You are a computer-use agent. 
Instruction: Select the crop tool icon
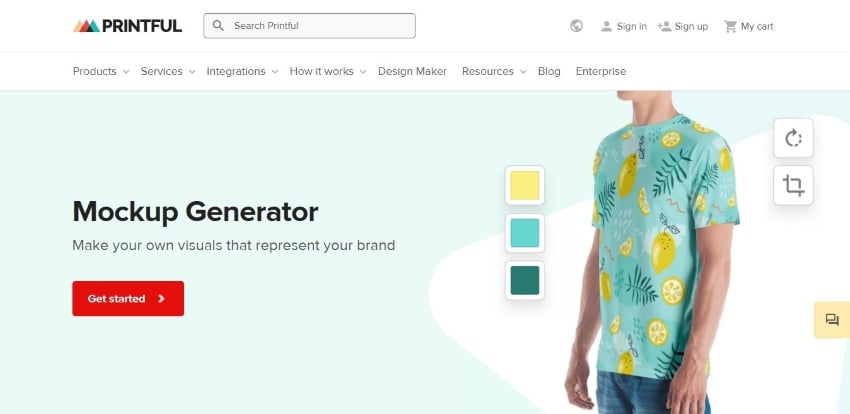click(793, 186)
